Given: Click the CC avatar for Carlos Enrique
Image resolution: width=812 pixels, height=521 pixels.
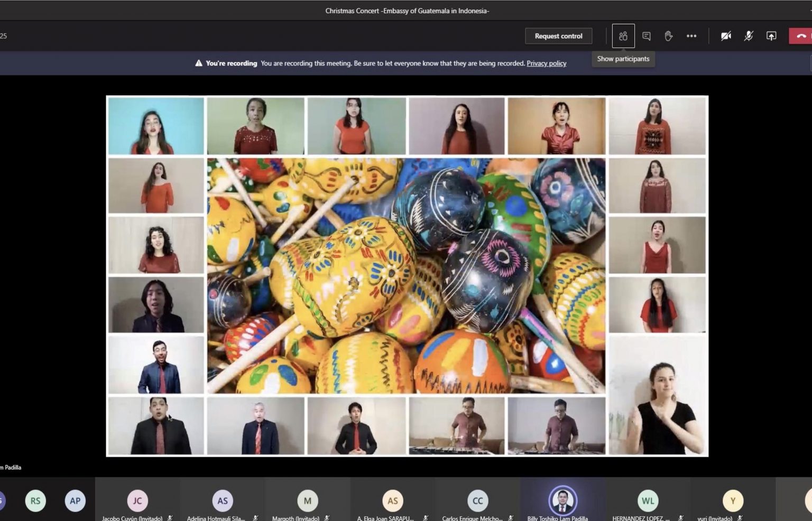Looking at the screenshot, I should 477,500.
